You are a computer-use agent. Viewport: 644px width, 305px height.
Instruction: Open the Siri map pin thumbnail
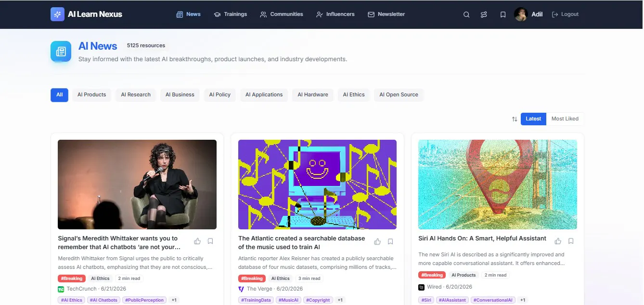pos(498,185)
